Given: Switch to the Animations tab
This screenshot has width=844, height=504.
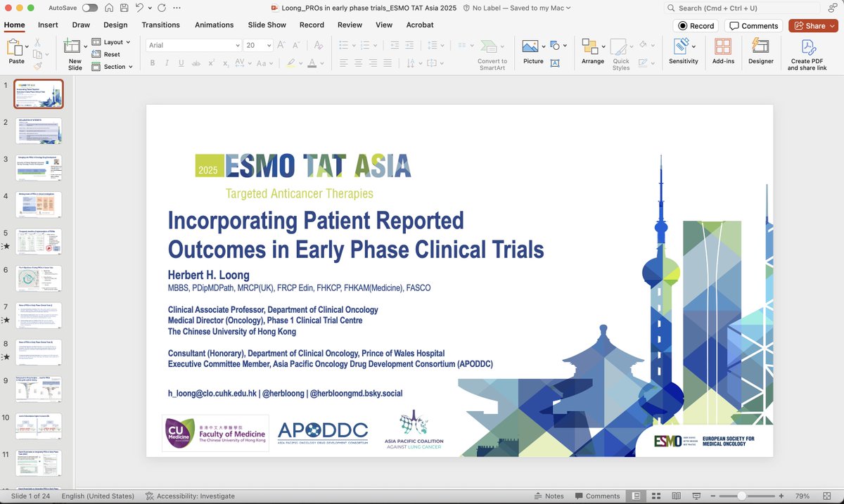Looking at the screenshot, I should pos(214,25).
